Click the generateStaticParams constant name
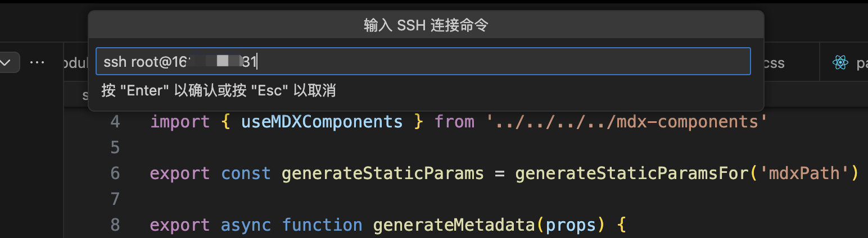 382,173
